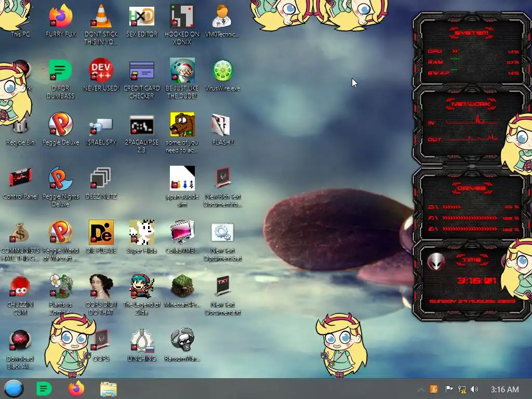
Task: Open the Minecraft4Fr grass block icon
Action: tap(182, 286)
